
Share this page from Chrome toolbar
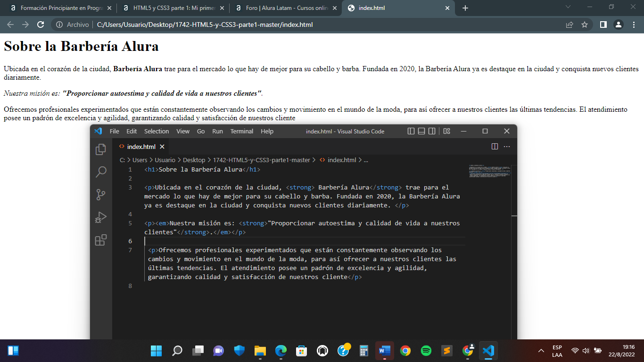(570, 25)
